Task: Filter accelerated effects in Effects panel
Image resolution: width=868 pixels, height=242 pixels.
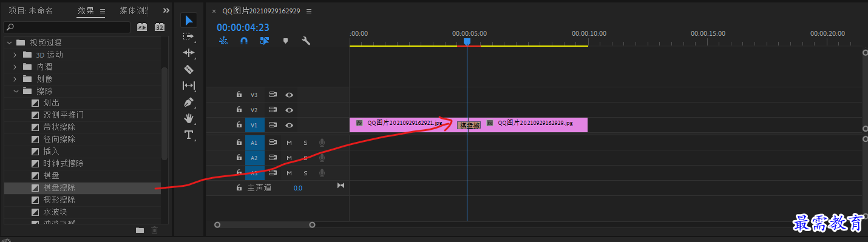Action: pos(143,27)
